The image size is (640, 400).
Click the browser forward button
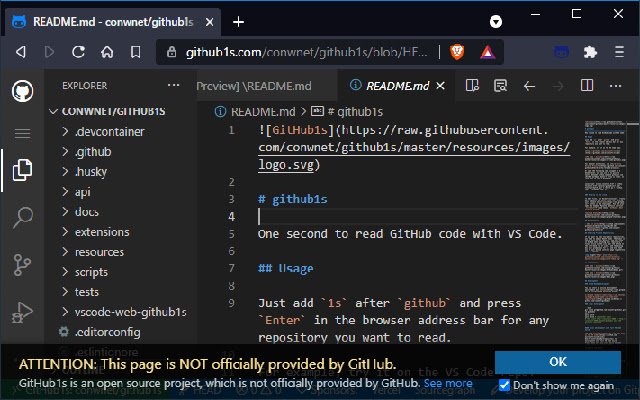49,52
